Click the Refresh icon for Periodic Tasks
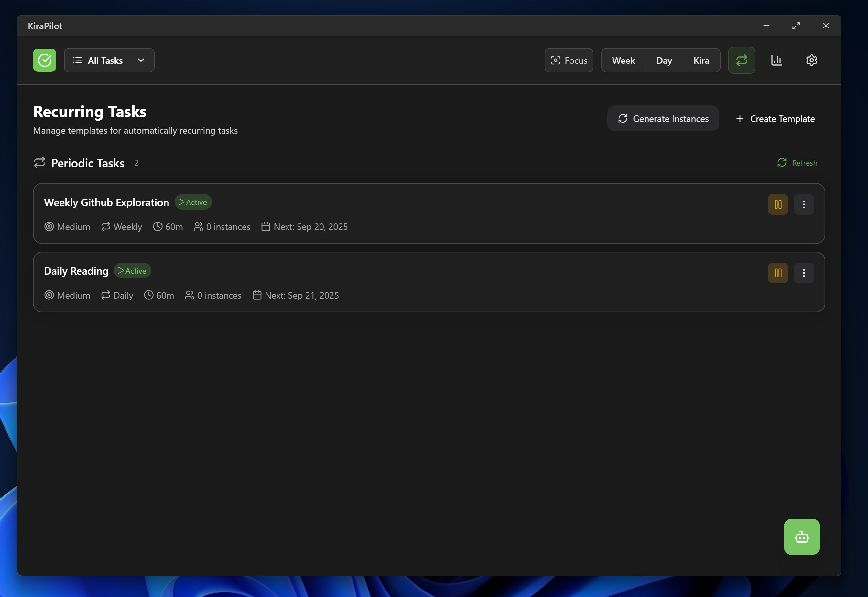 tap(782, 163)
